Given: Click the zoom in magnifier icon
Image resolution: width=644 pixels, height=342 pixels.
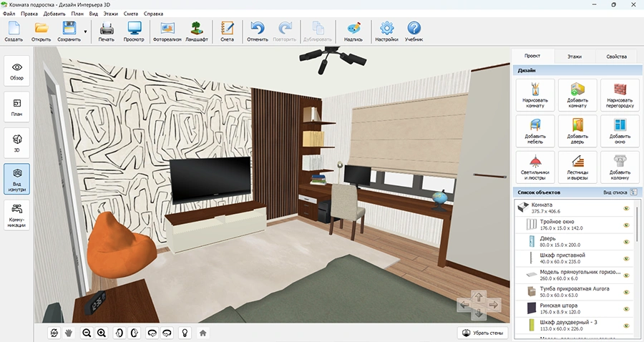Looking at the screenshot, I should coord(102,333).
